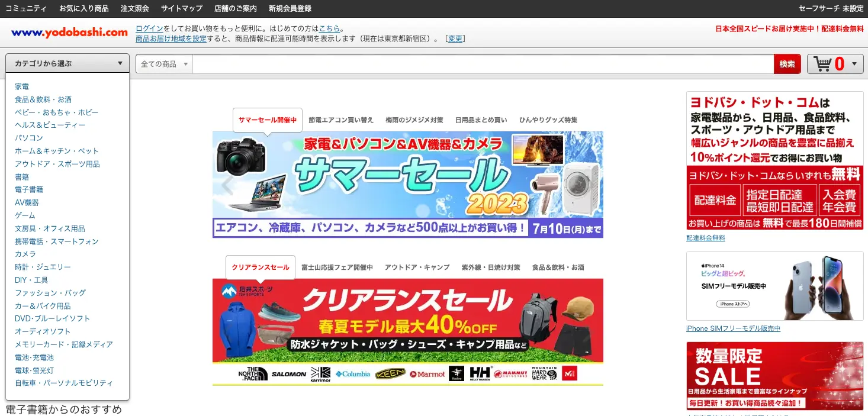Select 時計・ジュエリー category
This screenshot has width=868, height=416.
(x=43, y=267)
